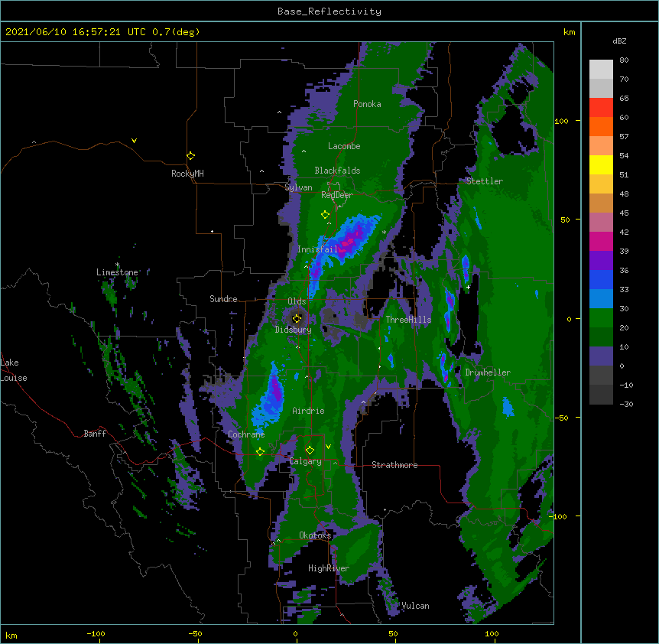The width and height of the screenshot is (659, 644).
Task: Click the Lacombe city label
Action: (344, 146)
